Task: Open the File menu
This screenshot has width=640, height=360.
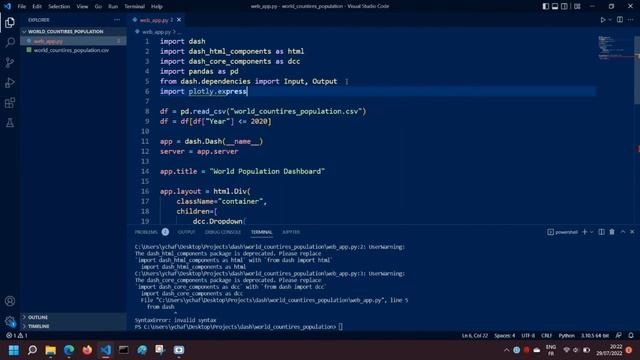Action: point(22,7)
